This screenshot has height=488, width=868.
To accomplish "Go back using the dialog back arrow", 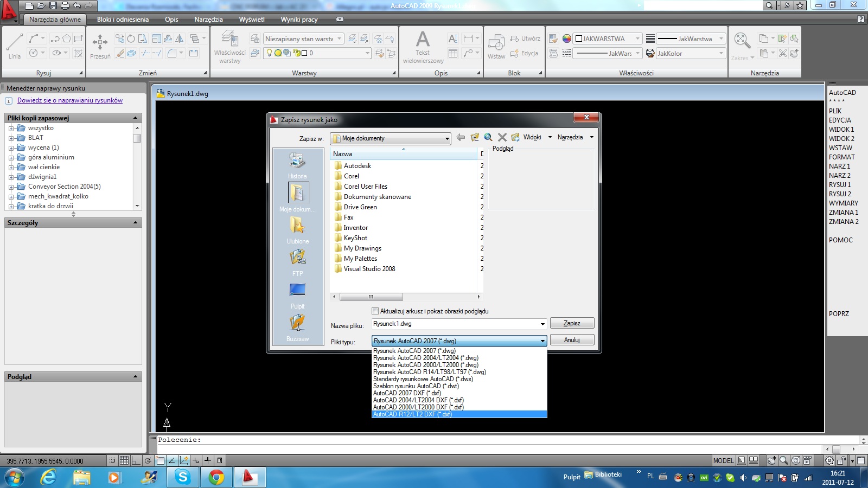I will click(x=461, y=137).
